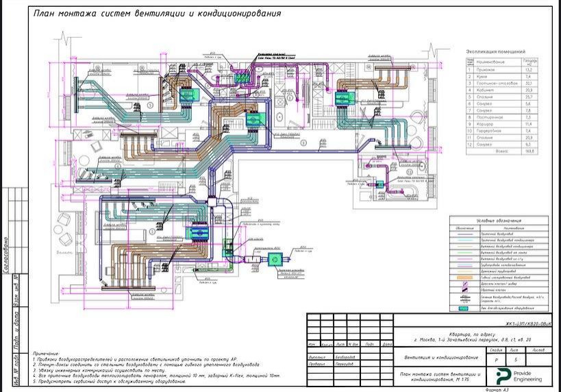
Task: Click the service hatch symbol in legend
Action: (464, 308)
